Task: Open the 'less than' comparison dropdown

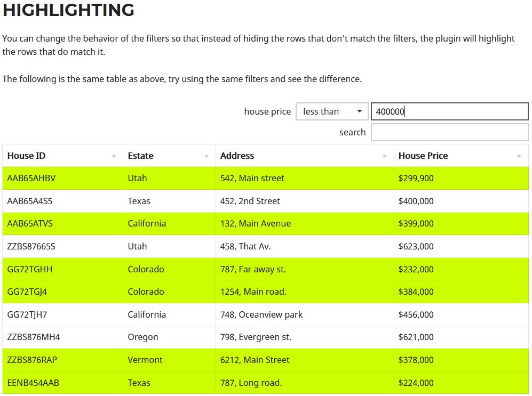Action: click(332, 111)
